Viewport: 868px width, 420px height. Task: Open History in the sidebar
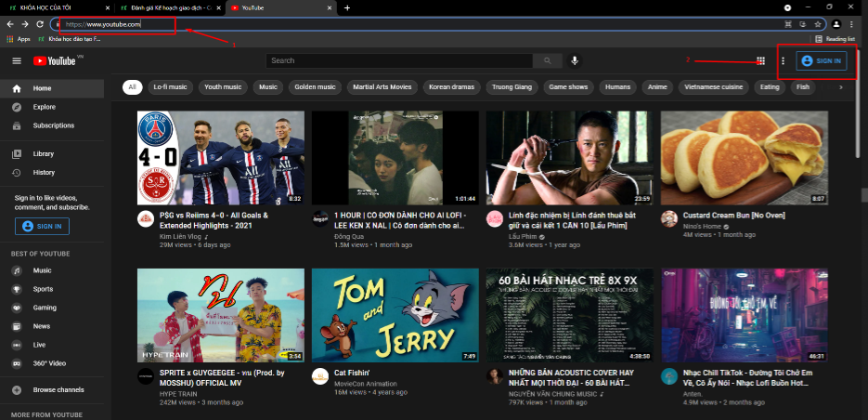[44, 173]
